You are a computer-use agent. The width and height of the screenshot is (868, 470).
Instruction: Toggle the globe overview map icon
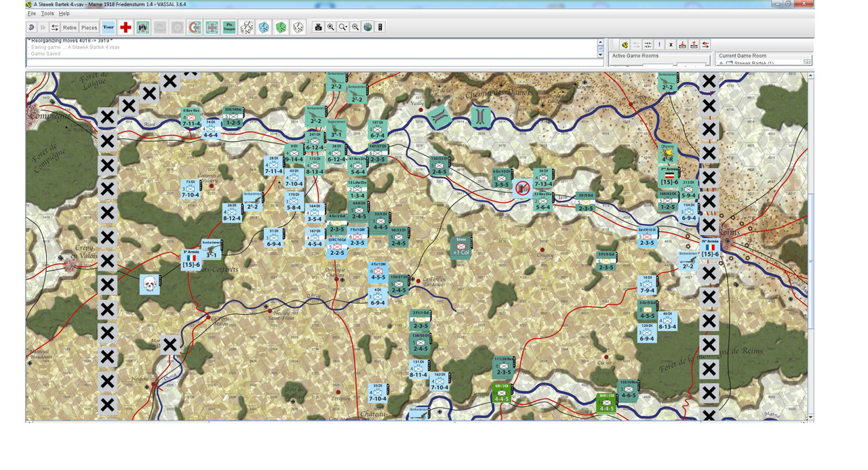pos(368,27)
